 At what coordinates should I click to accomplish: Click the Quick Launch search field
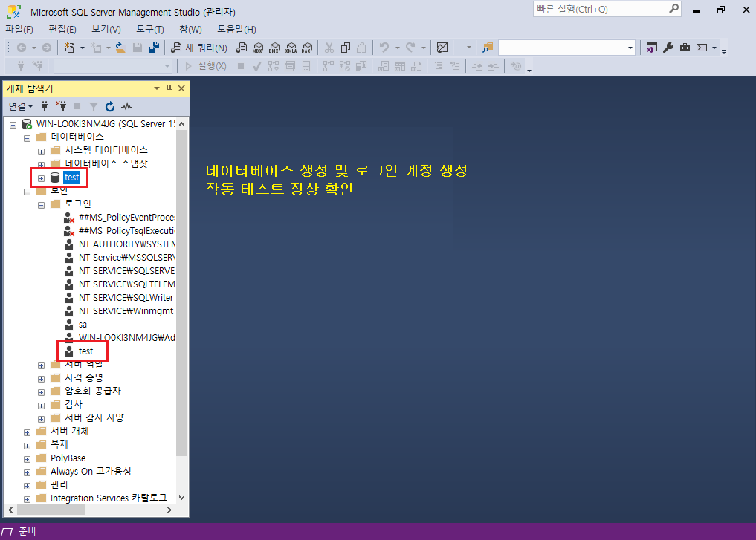pyautogui.click(x=607, y=9)
